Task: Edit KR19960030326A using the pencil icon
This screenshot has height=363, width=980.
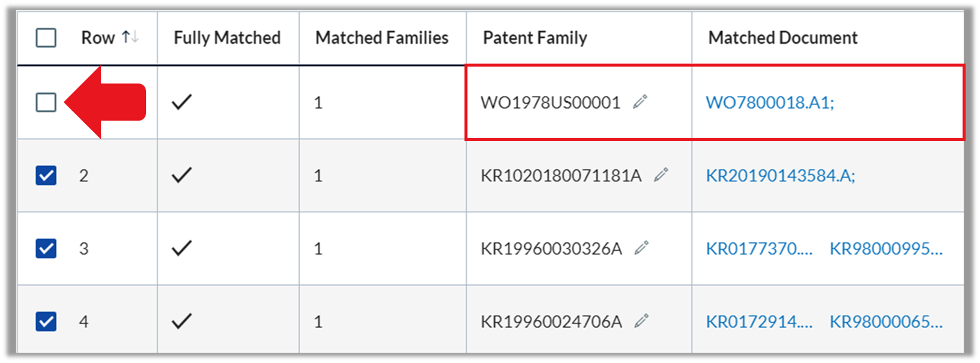Action: tap(642, 248)
